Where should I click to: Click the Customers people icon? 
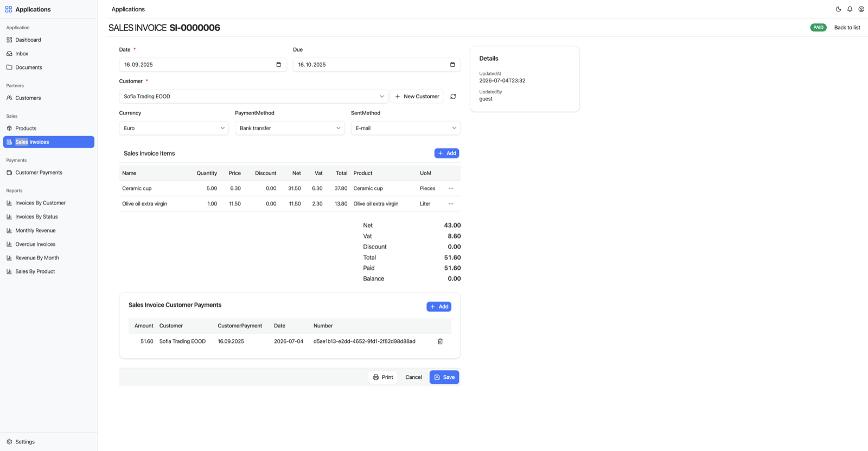[9, 98]
